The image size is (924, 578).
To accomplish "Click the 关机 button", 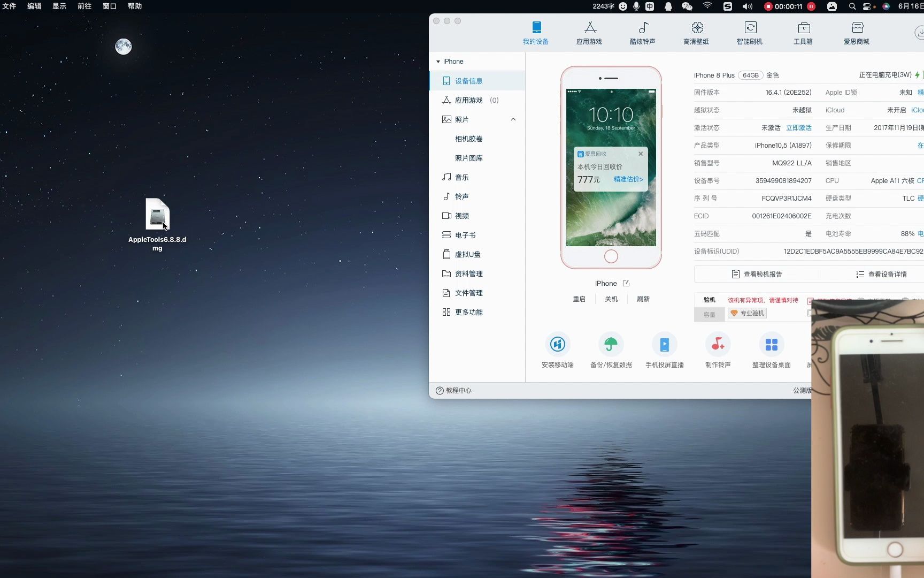I will [x=611, y=299].
